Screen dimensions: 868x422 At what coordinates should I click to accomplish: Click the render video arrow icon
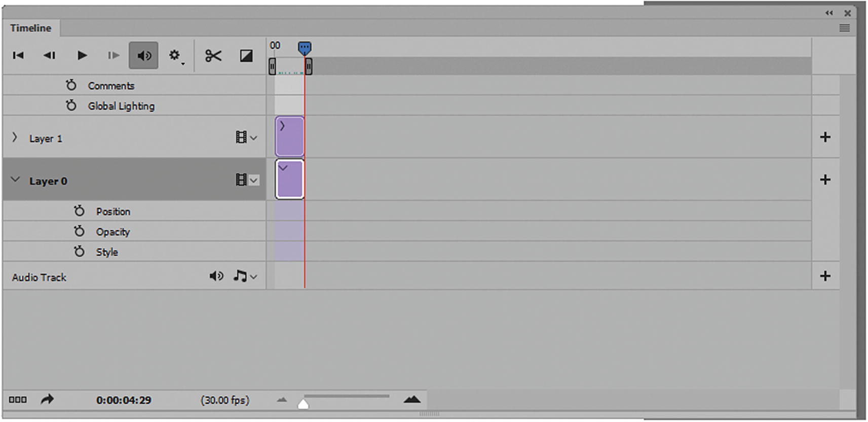point(47,400)
